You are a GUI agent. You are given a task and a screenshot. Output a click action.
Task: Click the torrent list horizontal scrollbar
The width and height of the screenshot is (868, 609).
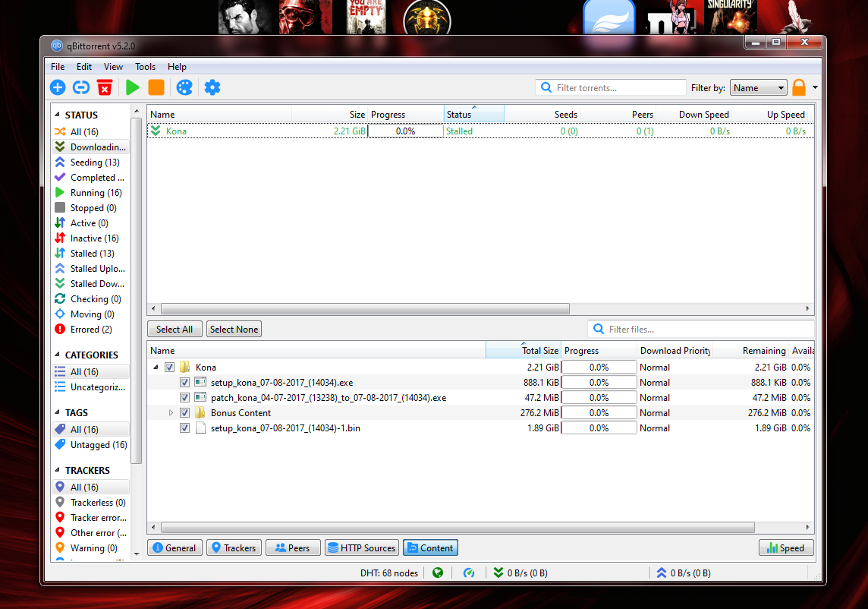[366, 308]
